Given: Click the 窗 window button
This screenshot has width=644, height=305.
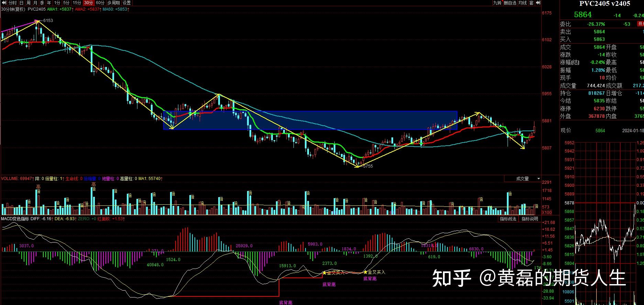Looking at the screenshot, I should [532, 3].
